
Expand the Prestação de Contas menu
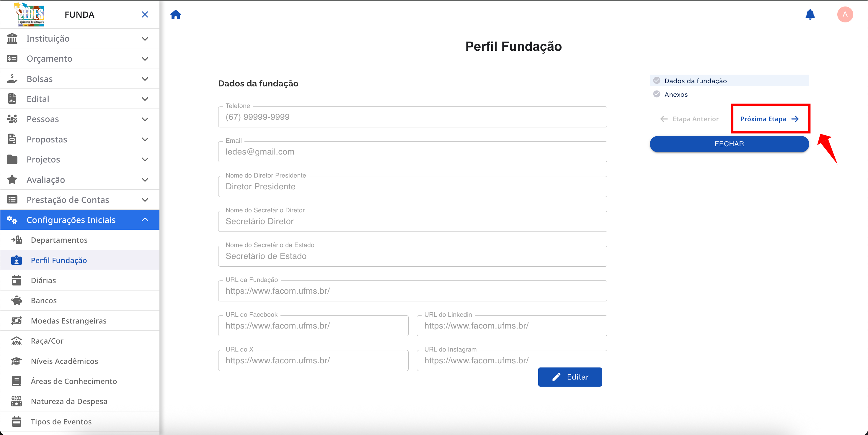pyautogui.click(x=145, y=199)
